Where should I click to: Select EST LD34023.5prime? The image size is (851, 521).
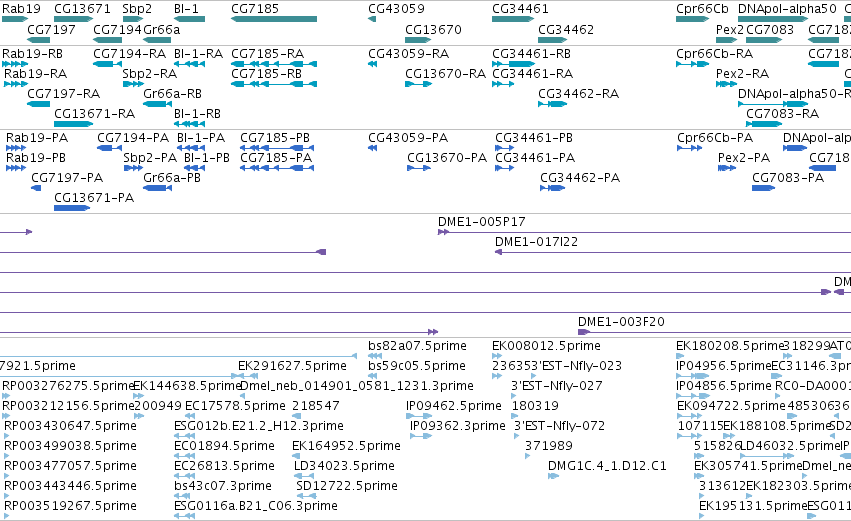tap(344, 467)
